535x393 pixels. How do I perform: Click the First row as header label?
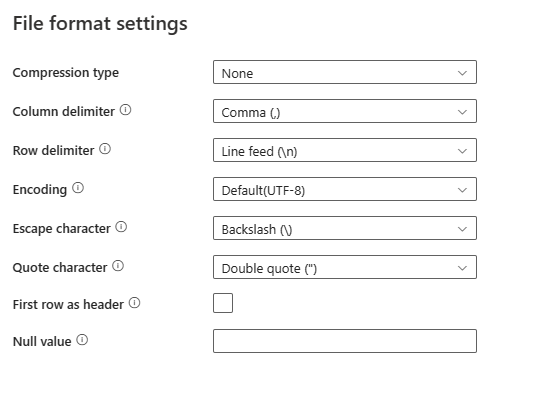point(68,305)
